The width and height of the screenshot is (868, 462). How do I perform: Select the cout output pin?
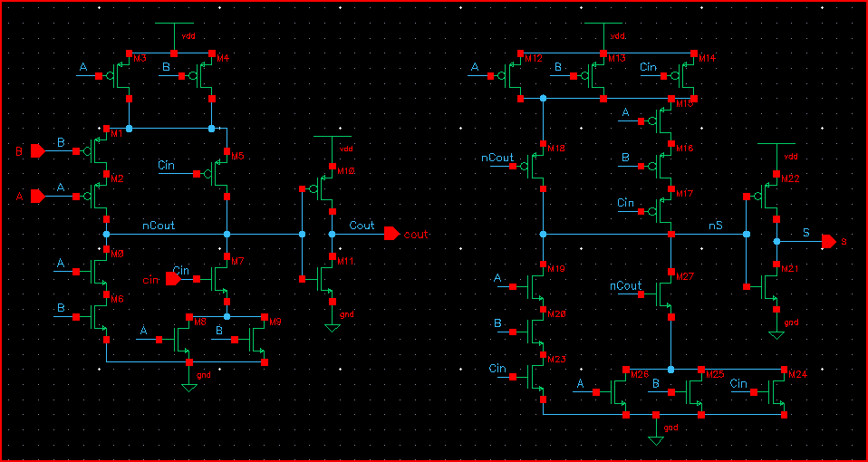pyautogui.click(x=391, y=234)
